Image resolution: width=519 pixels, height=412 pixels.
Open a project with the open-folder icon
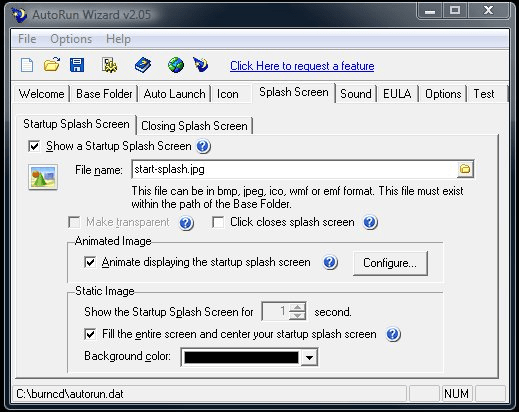(x=52, y=65)
